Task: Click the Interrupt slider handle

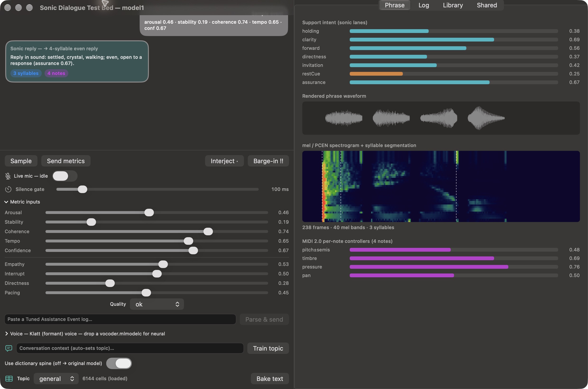Action: [x=157, y=274]
